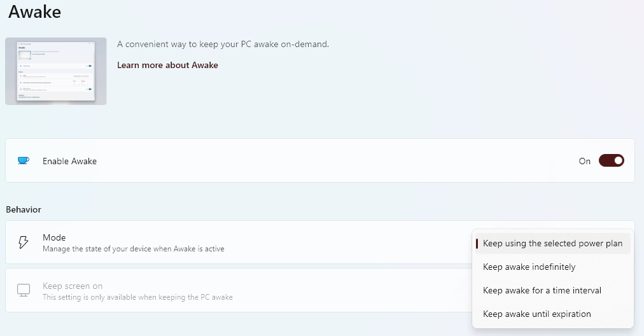Viewport: 644px width, 336px height.
Task: Choose Keep awake indefinitely option
Action: [529, 267]
